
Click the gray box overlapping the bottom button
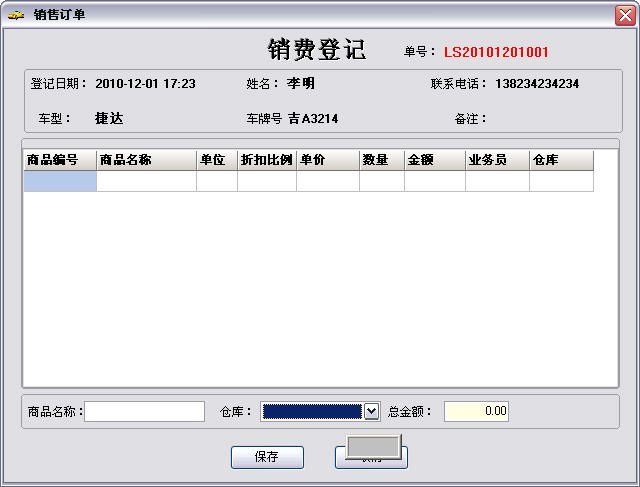[373, 446]
